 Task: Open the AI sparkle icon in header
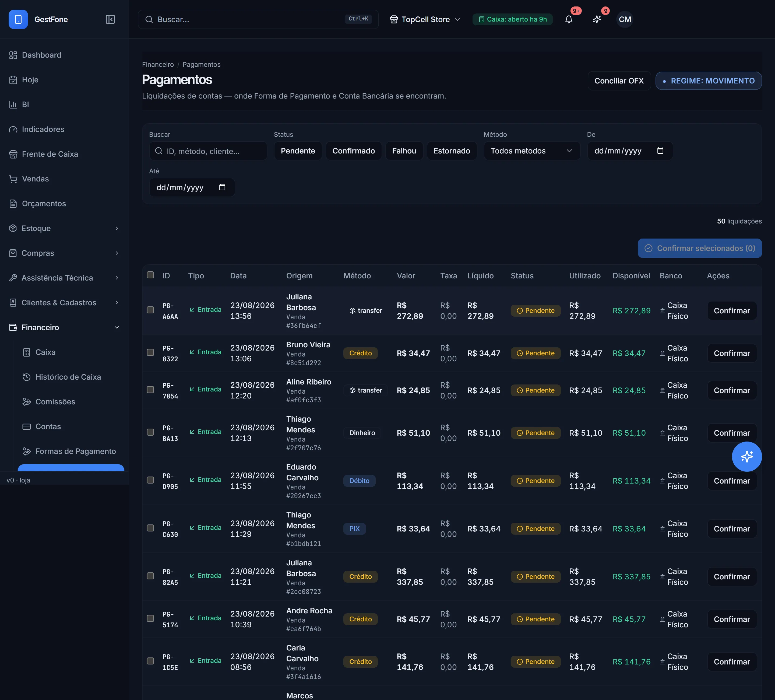coord(597,19)
